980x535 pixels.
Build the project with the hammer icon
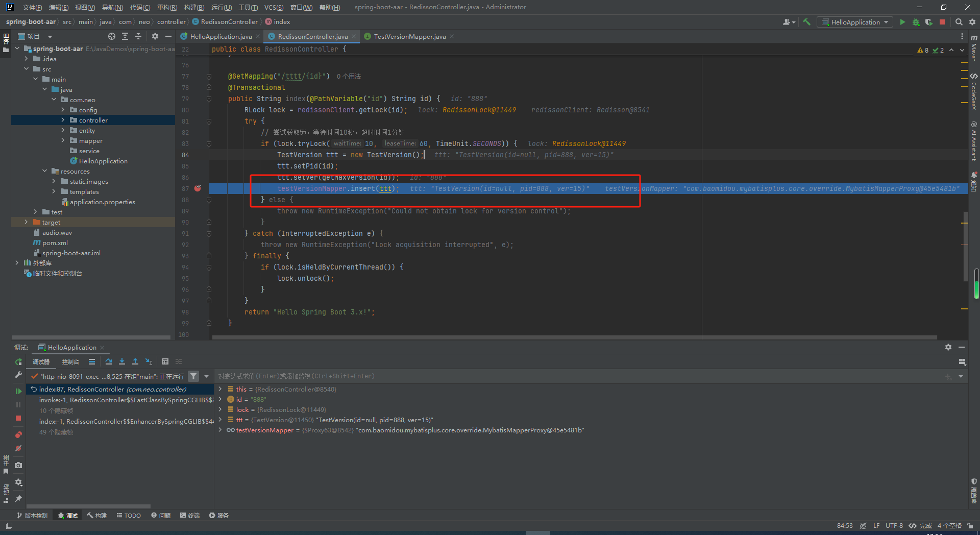807,22
